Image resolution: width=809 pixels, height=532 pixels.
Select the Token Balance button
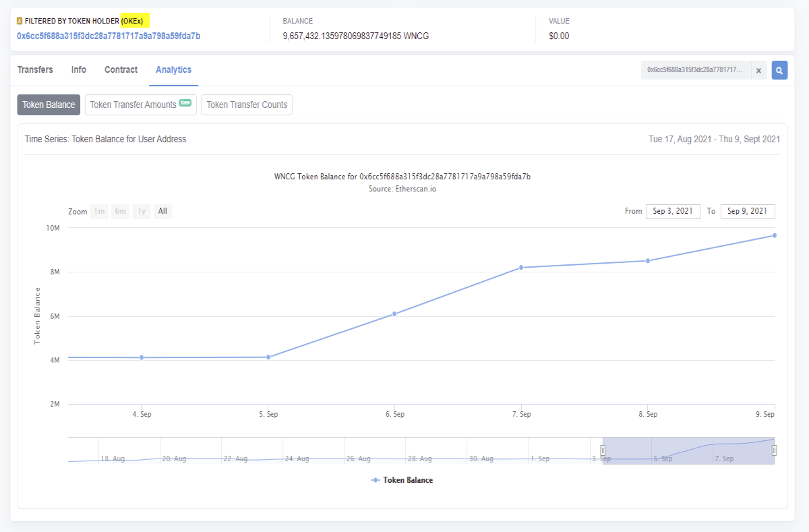pyautogui.click(x=49, y=105)
